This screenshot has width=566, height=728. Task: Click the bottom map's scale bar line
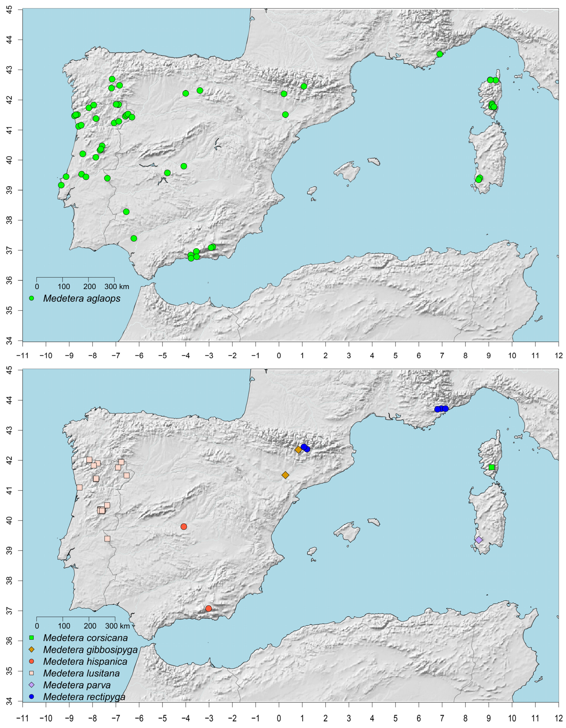76,617
